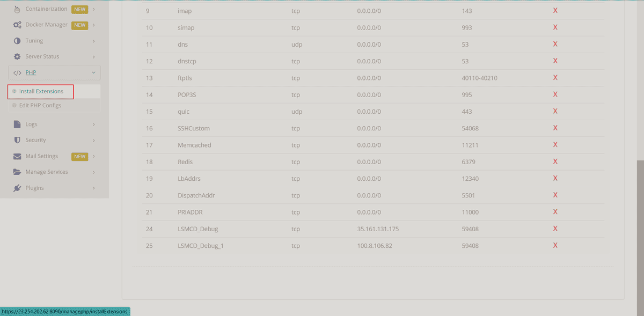Click the Tuning half-circle icon
The image size is (644, 316).
[17, 41]
